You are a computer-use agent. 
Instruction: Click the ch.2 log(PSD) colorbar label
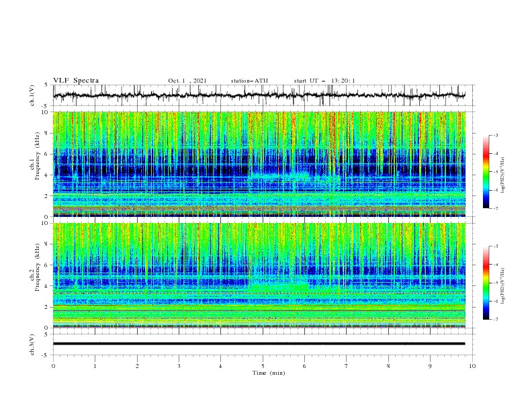click(502, 285)
